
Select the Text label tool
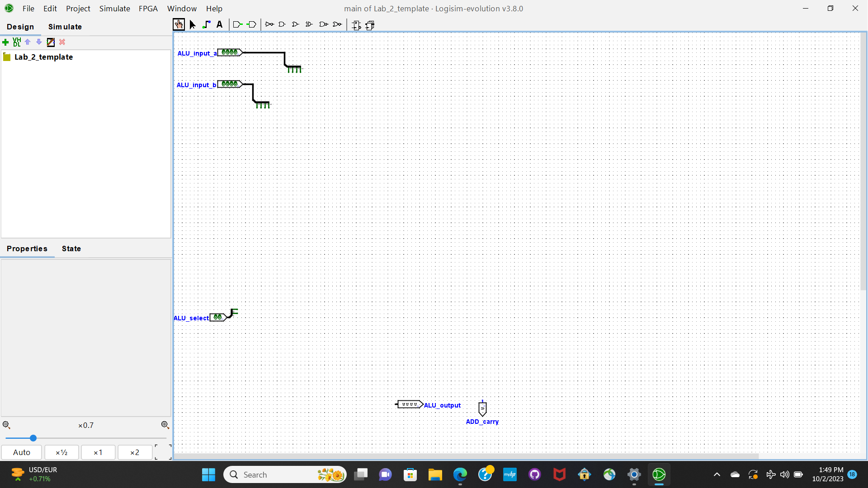220,24
